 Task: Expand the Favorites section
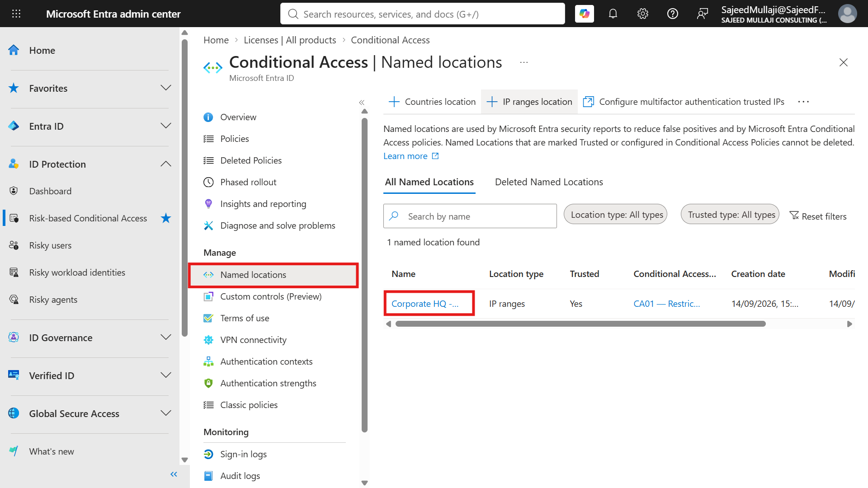(x=166, y=88)
